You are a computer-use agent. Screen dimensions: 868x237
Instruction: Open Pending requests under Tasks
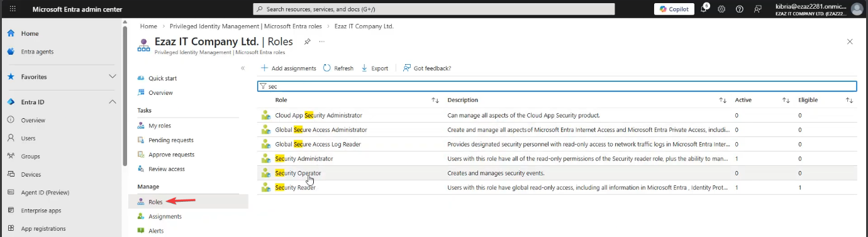170,140
